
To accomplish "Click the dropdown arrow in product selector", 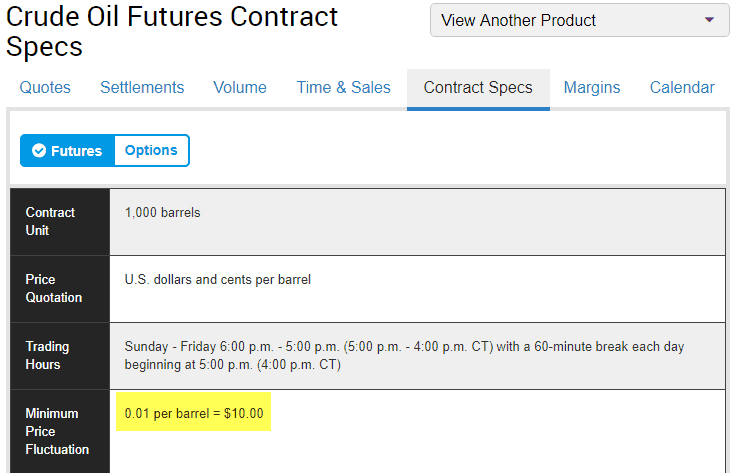I will pyautogui.click(x=709, y=20).
